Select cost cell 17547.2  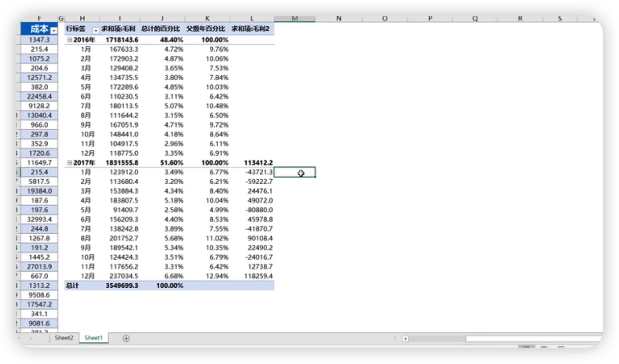pyautogui.click(x=39, y=305)
